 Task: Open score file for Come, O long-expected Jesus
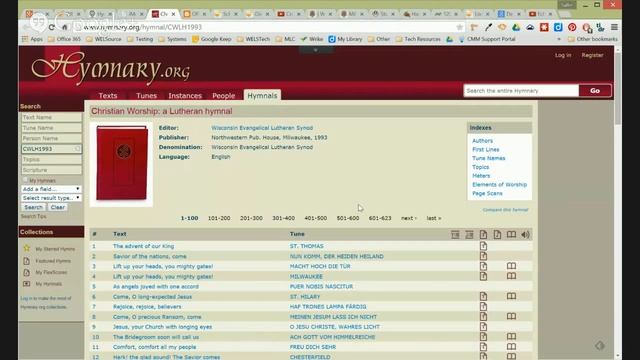[x=483, y=296]
